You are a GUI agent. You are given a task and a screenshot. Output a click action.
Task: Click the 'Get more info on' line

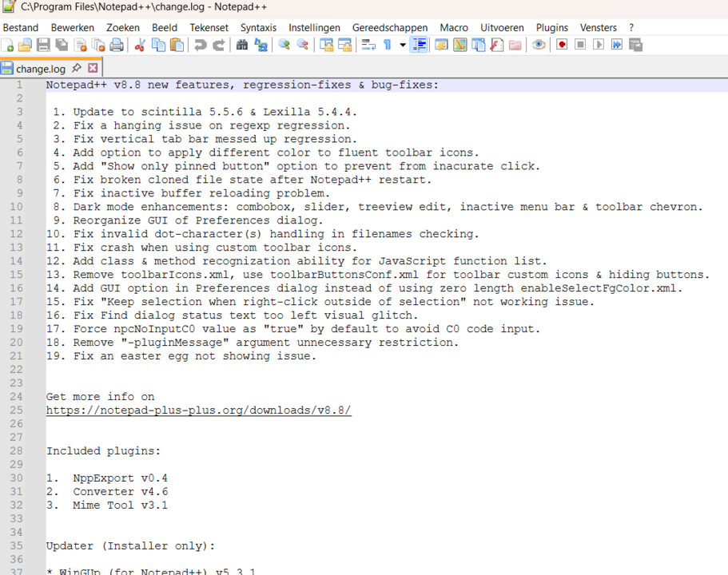(100, 397)
